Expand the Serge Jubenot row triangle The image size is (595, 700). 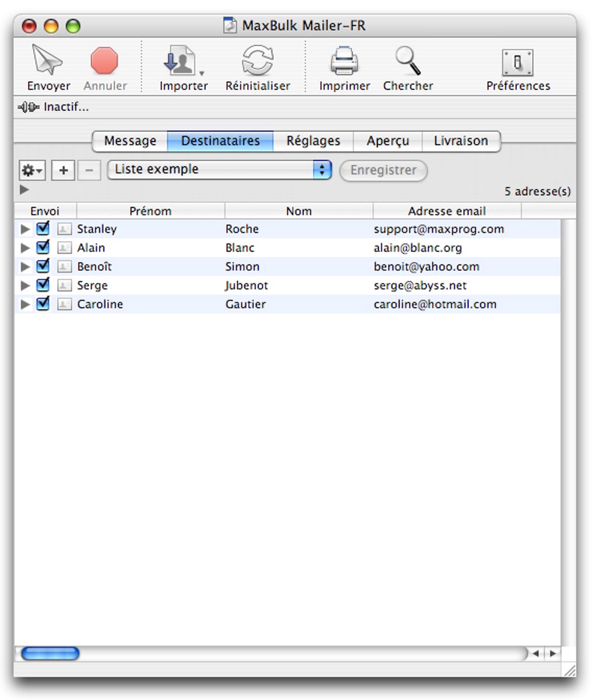(26, 285)
